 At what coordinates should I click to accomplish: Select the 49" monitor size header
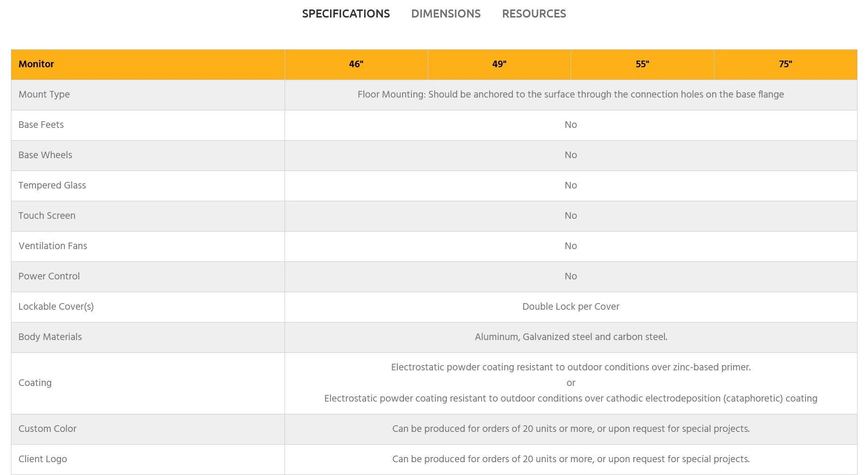(499, 64)
